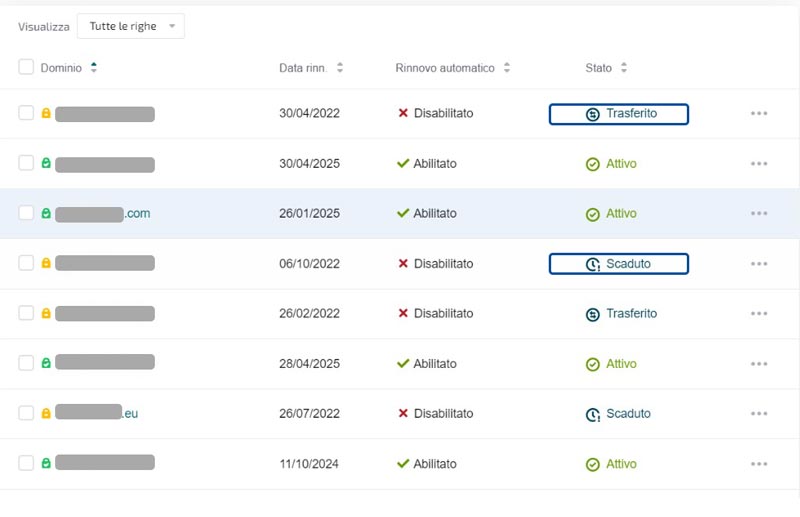Click the highlighted Trasferito status in the first row
800x517 pixels.
tap(619, 114)
